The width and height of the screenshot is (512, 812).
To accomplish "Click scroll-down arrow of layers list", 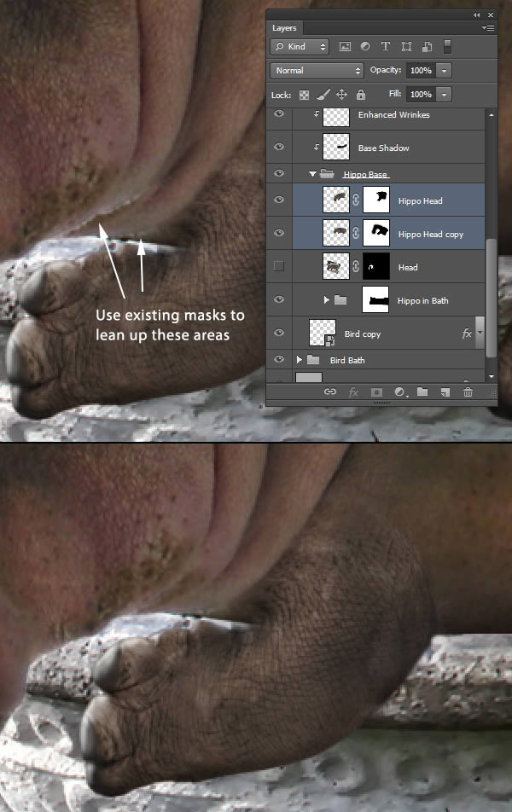I will point(492,376).
